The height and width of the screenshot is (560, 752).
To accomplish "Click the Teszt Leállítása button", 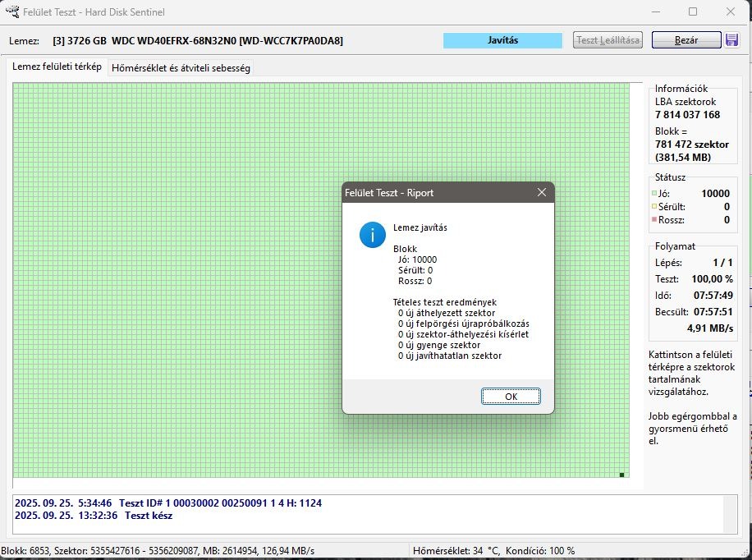I will pyautogui.click(x=608, y=40).
